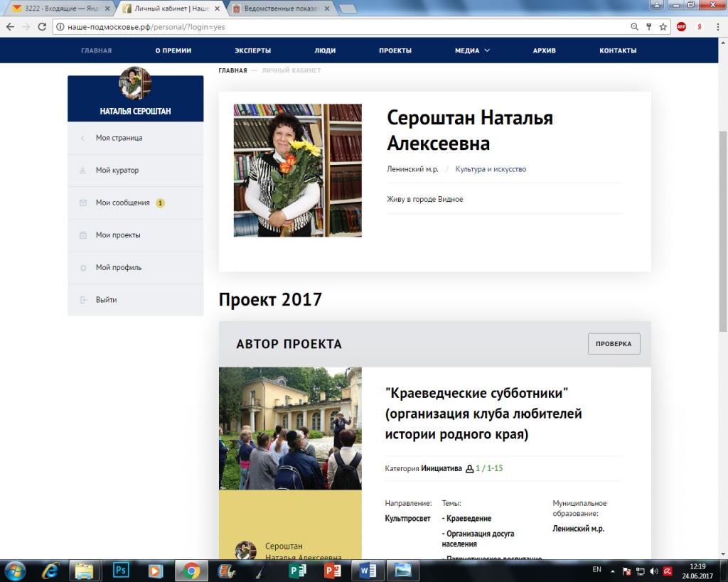
Task: Go to ЭКСПЕРТЫ in top navigation
Action: [252, 50]
